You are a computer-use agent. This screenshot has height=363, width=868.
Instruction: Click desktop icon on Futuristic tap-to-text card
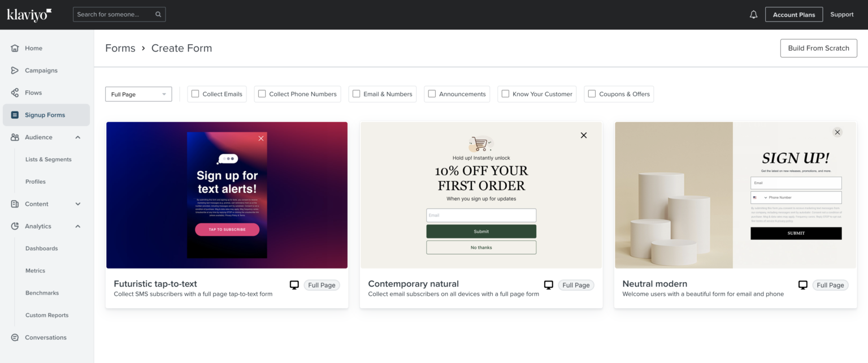(294, 285)
